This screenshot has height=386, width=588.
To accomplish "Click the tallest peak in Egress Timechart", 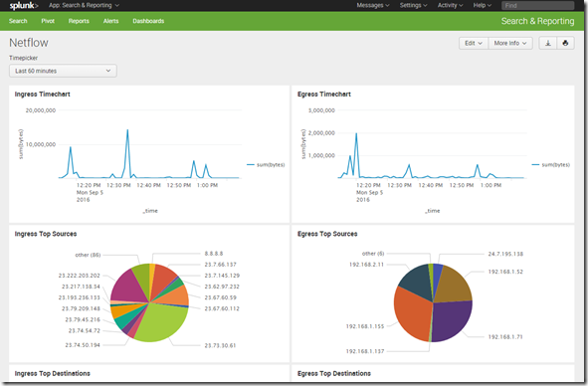I will tap(356, 134).
